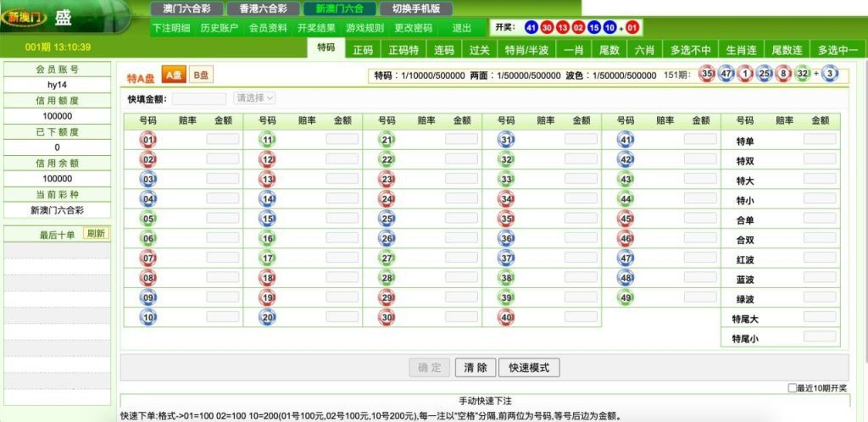Enable the 最近10期开奖 checkbox
Image resolution: width=868 pixels, height=422 pixels.
pyautogui.click(x=792, y=388)
